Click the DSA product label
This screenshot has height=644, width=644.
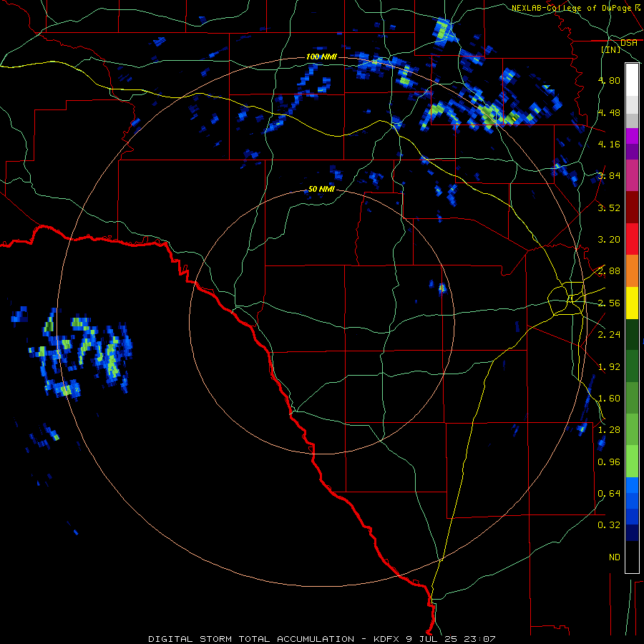point(628,43)
